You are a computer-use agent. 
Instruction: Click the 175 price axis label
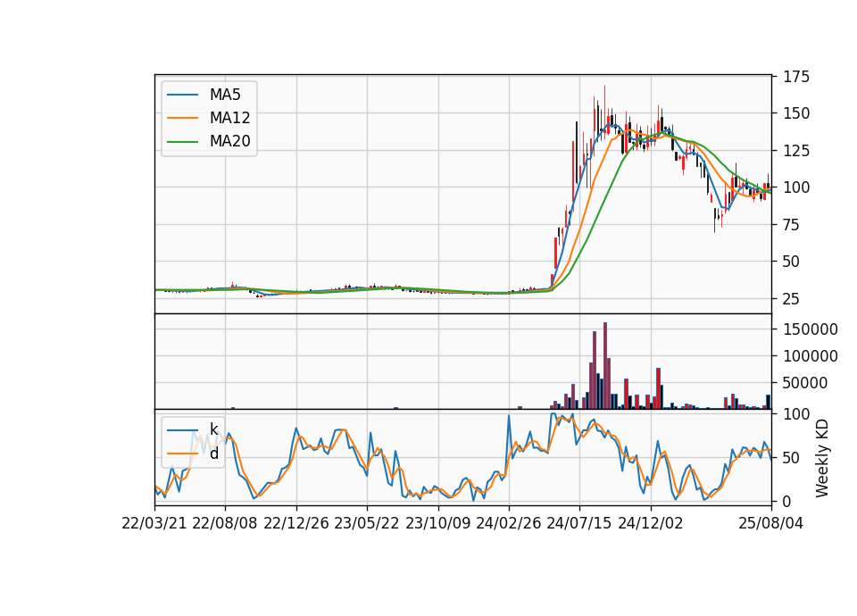[x=796, y=77]
